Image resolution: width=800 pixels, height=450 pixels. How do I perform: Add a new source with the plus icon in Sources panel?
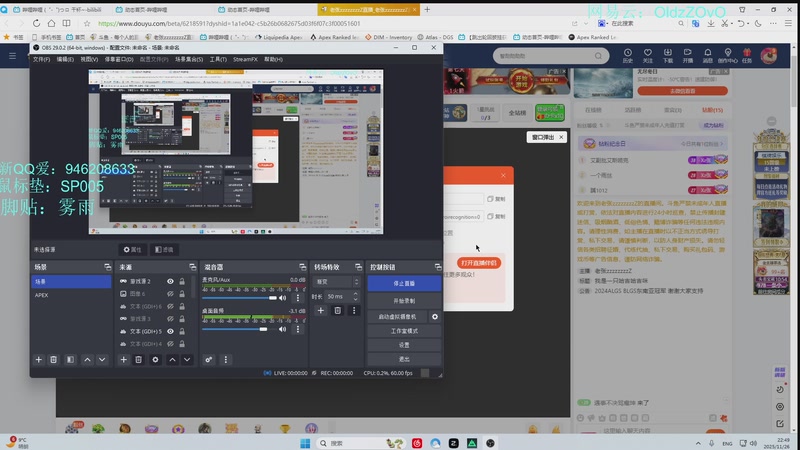[x=123, y=360]
